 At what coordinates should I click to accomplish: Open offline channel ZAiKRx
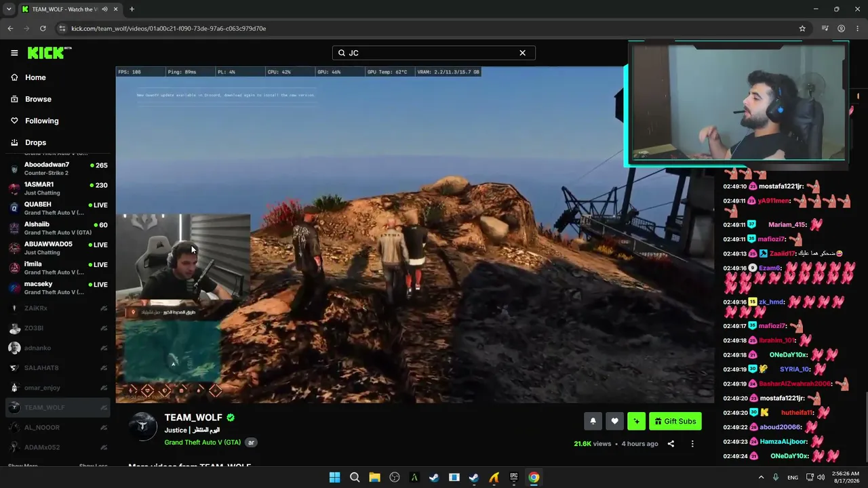[x=58, y=308]
